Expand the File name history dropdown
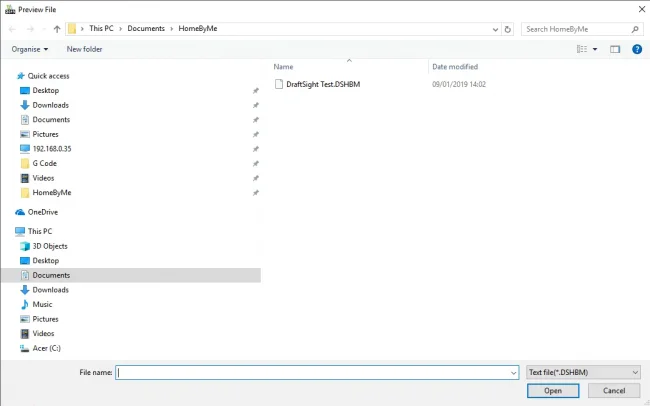 [513, 372]
